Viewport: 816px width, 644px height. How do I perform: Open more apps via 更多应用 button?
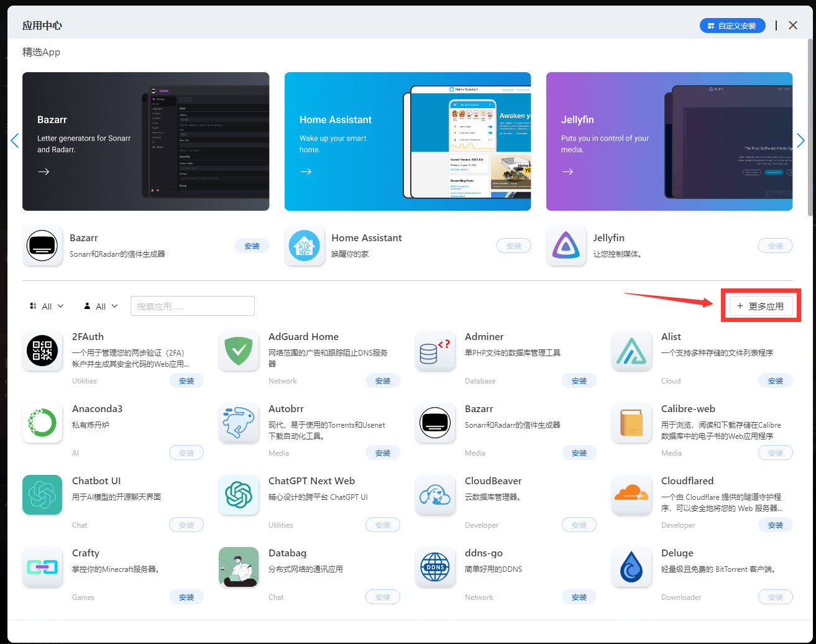point(761,306)
